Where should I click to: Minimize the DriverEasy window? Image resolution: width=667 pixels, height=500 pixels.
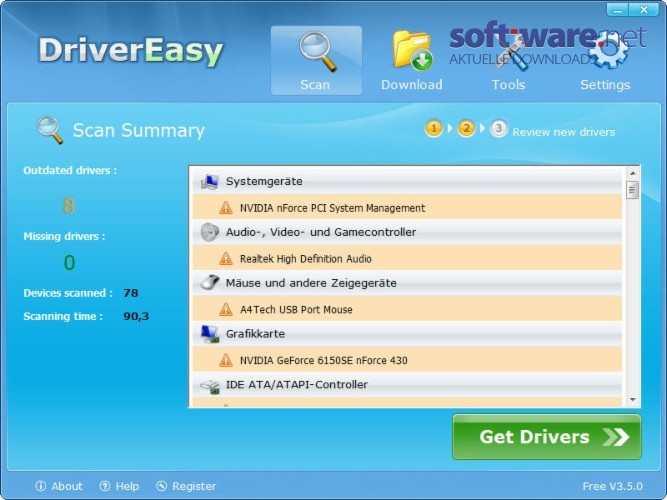click(617, 10)
